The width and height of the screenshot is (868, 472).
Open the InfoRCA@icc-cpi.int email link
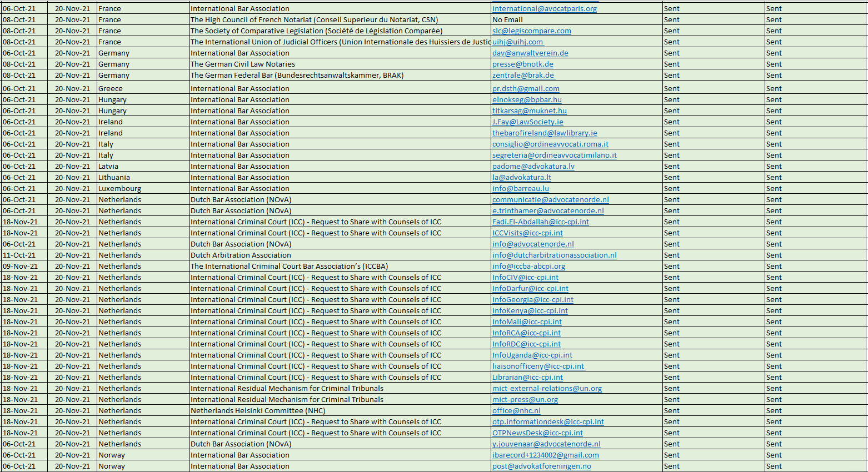click(526, 333)
